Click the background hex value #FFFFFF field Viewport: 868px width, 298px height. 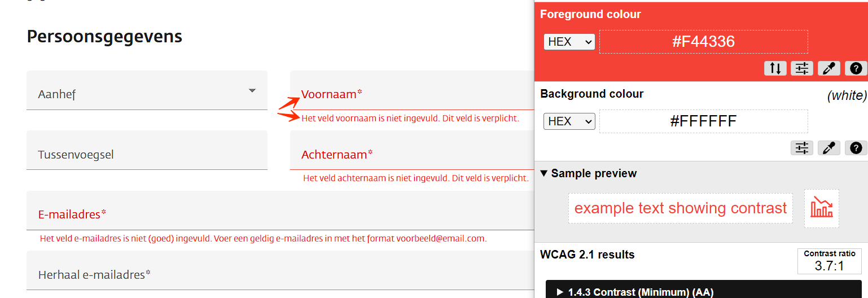[703, 121]
